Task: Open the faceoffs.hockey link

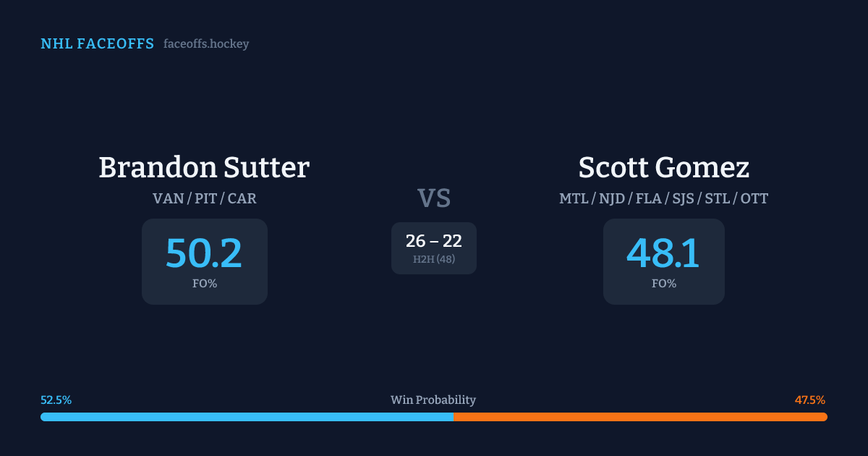Action: point(206,44)
